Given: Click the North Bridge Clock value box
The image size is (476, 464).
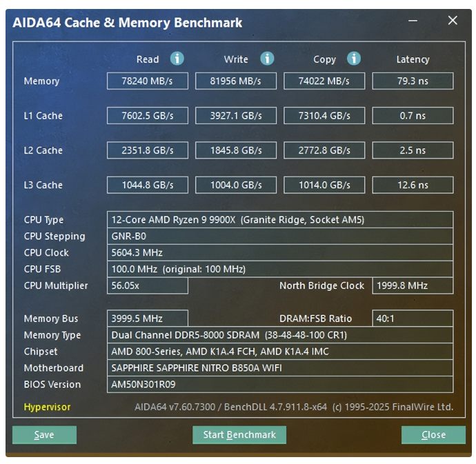Looking at the screenshot, I should [413, 285].
